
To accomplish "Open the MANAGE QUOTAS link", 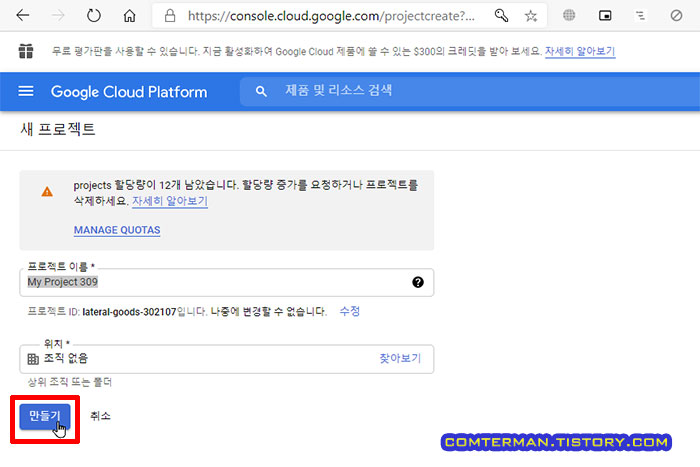I will point(117,230).
